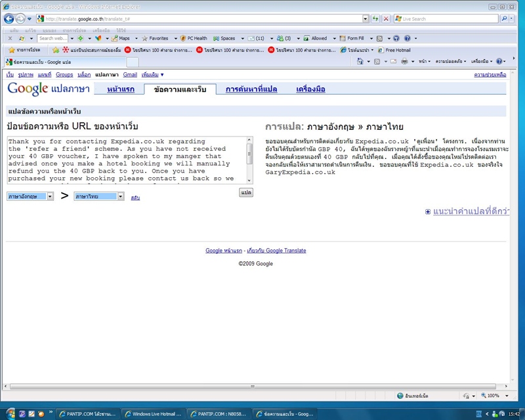
Task: Click the Form Fill toolbar button
Action: 352,39
